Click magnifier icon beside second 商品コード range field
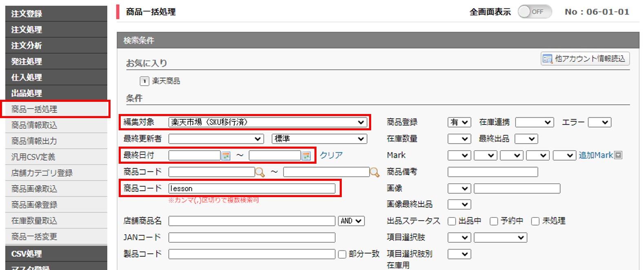Screen dimensions: 644x270 (374, 172)
